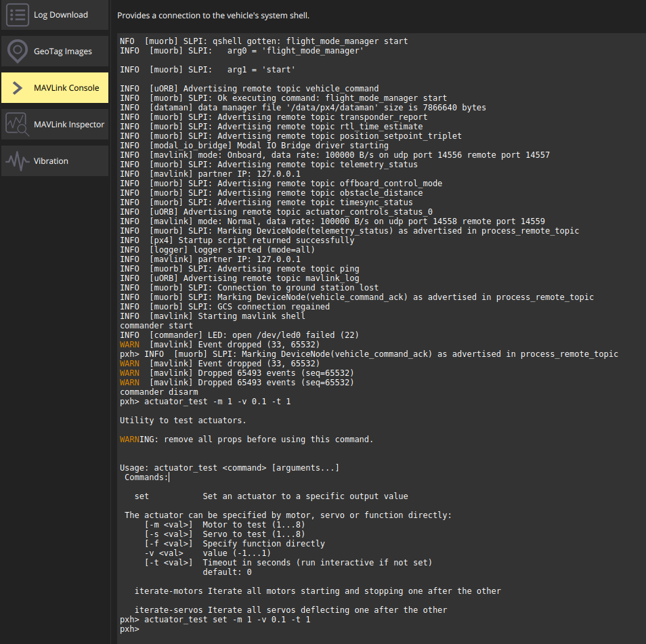Click the 'Usage: actuator_test <command>' line
Viewport: 646px width, 644px height.
(x=230, y=468)
